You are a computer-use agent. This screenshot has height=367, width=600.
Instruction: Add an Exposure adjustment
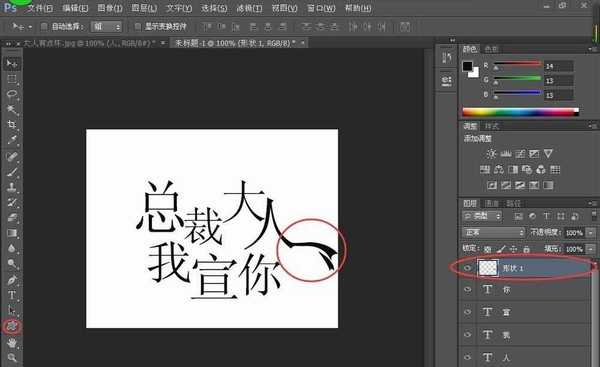(534, 154)
